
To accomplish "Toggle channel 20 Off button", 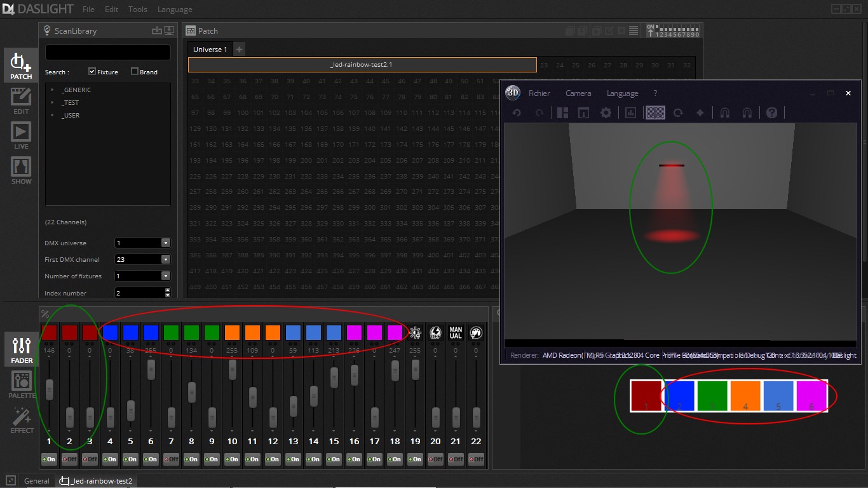I will pos(435,459).
